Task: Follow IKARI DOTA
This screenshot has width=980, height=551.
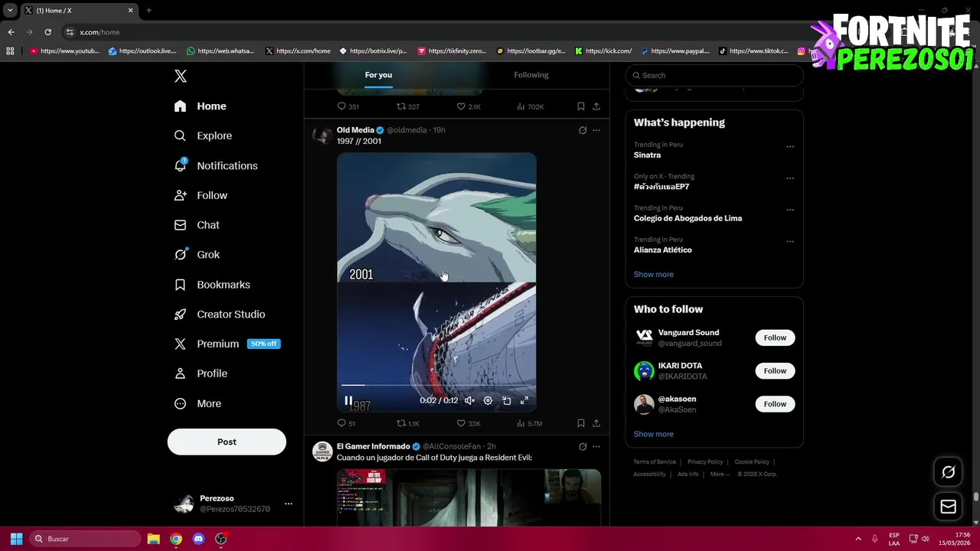Action: click(775, 370)
